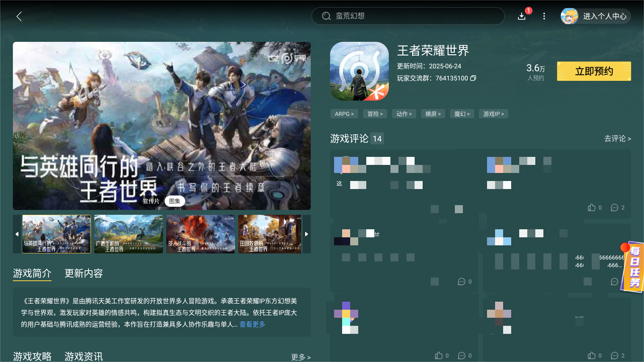
Task: Select the 广袤生机的王者世界 thumbnail
Action: (129, 234)
